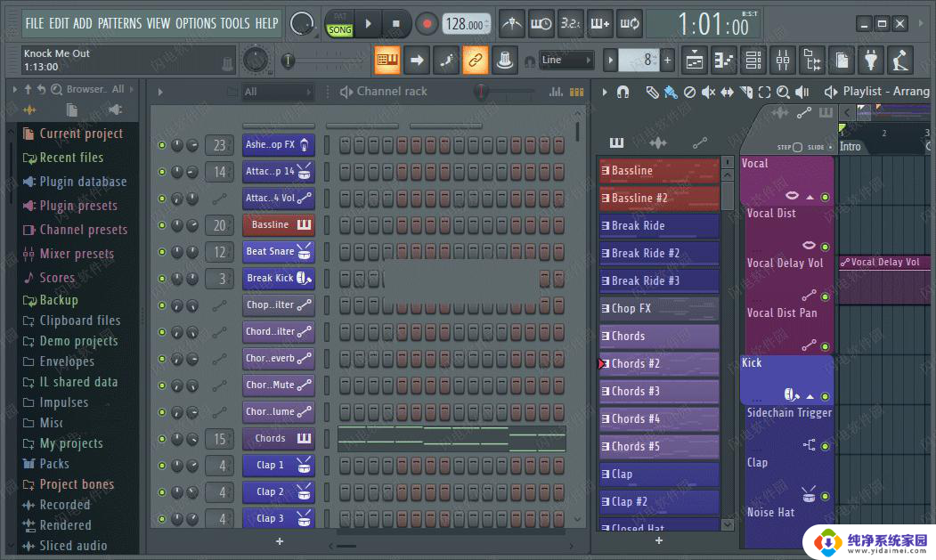Select the playlist Paint brush tool
The height and width of the screenshot is (560, 936).
tap(671, 92)
